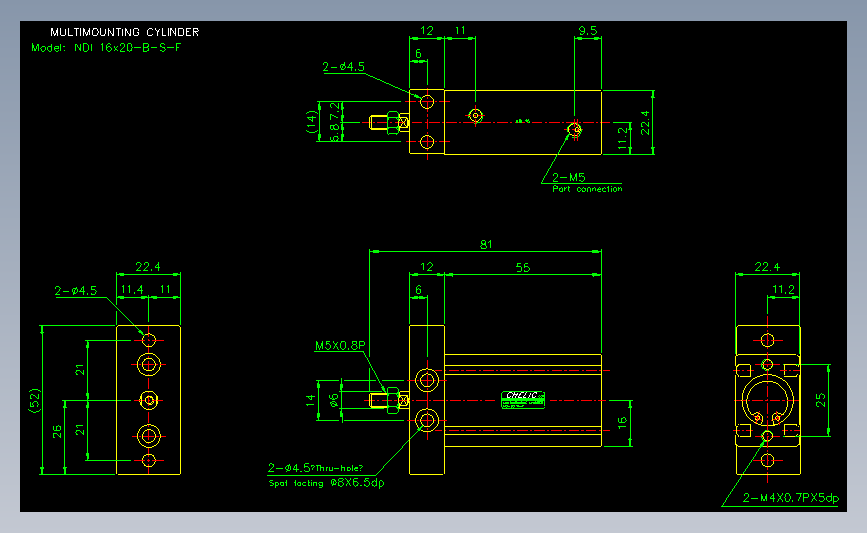Click the 2-M4X0.7PX5dp annotation text

click(791, 498)
